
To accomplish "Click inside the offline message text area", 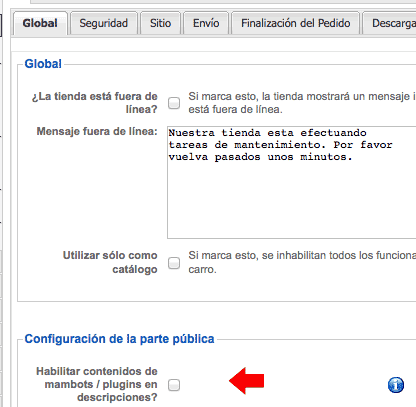I will coord(292,182).
